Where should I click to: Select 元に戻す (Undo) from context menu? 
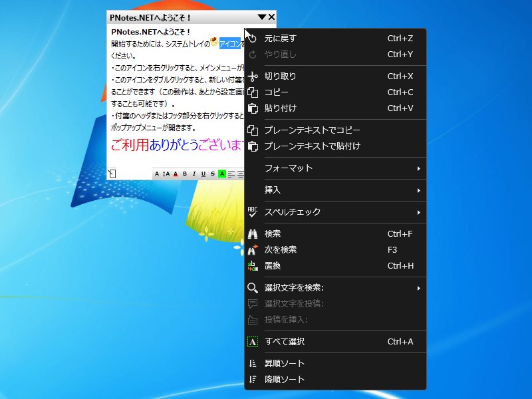coord(335,39)
